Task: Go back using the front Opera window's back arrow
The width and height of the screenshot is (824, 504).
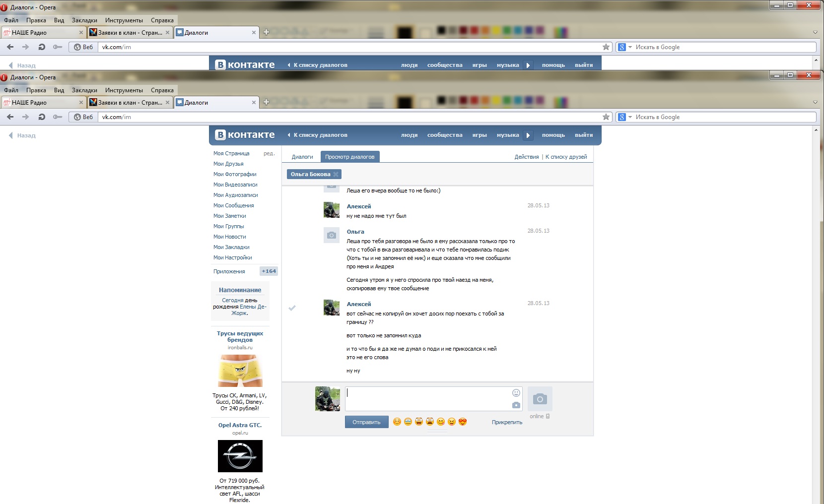Action: tap(10, 117)
